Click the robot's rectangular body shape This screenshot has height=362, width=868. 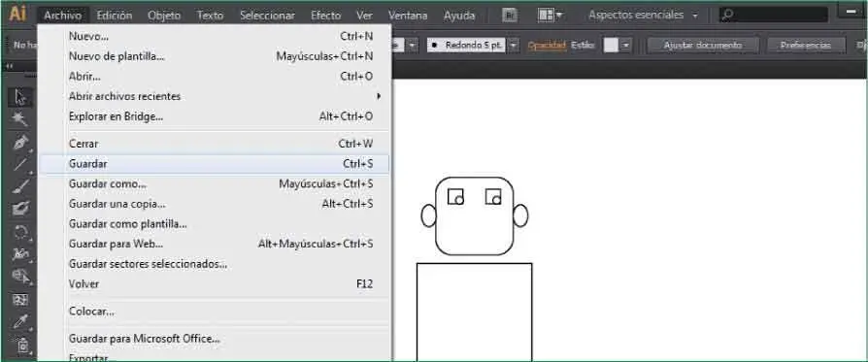click(x=475, y=312)
